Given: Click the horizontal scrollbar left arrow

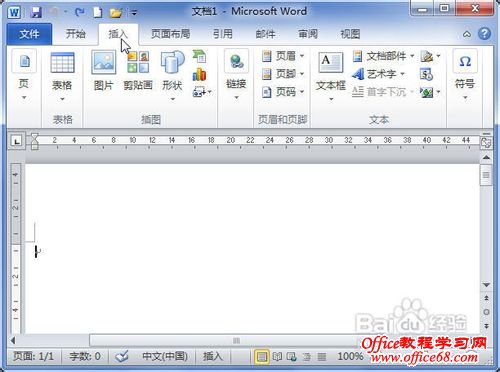Looking at the screenshot, I should pos(13,340).
